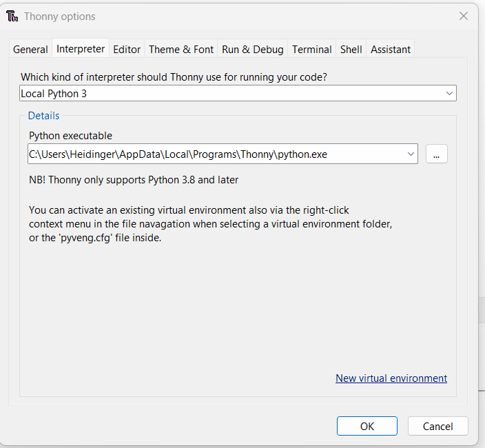Close the Thonny options dialog
Screen dimensions: 485x448
[x=463, y=16]
